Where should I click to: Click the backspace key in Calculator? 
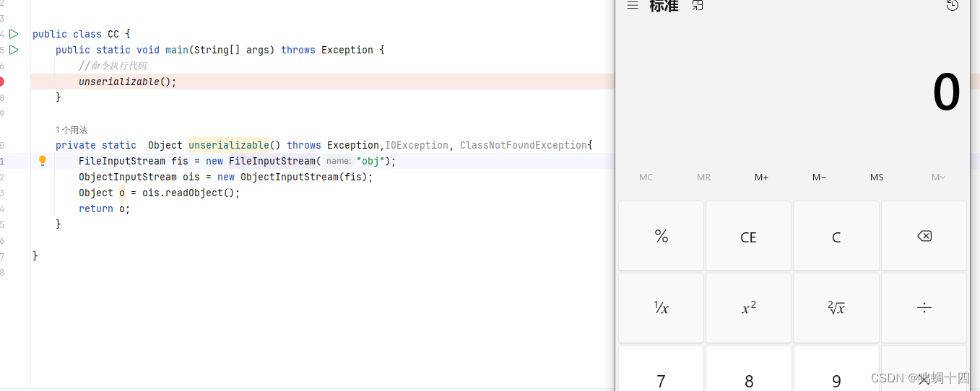tap(924, 236)
